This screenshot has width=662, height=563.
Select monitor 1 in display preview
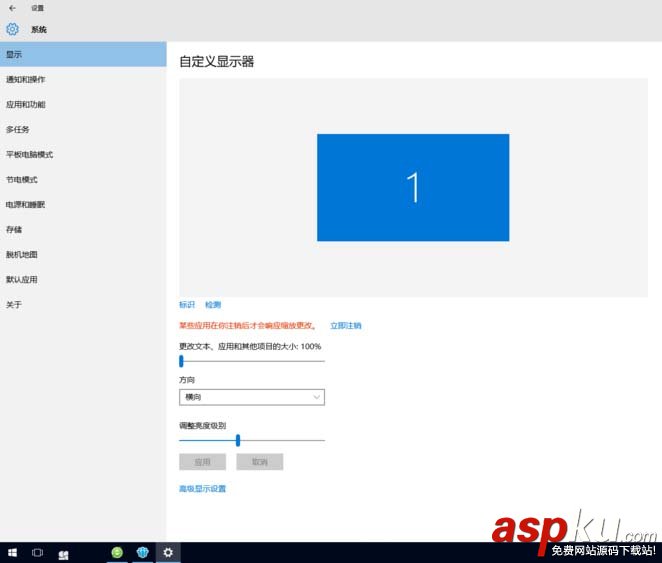413,187
